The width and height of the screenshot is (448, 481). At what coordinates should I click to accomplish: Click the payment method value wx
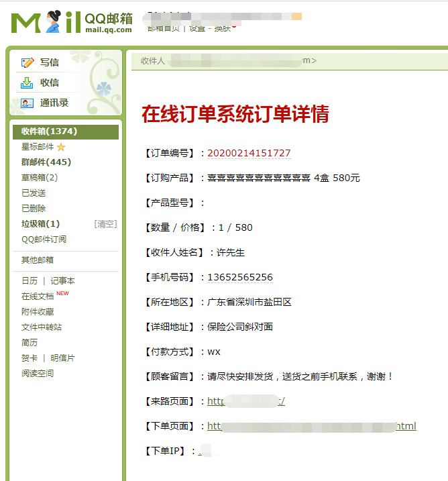[214, 352]
